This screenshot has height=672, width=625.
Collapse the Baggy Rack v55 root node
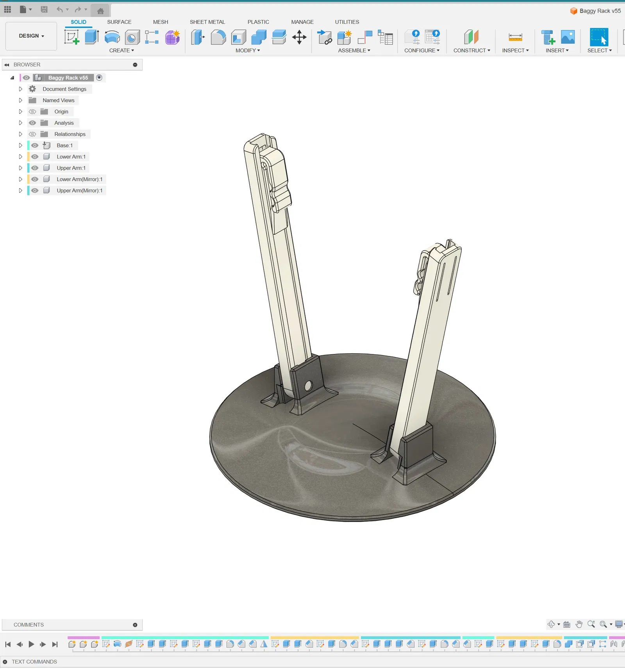(x=12, y=78)
